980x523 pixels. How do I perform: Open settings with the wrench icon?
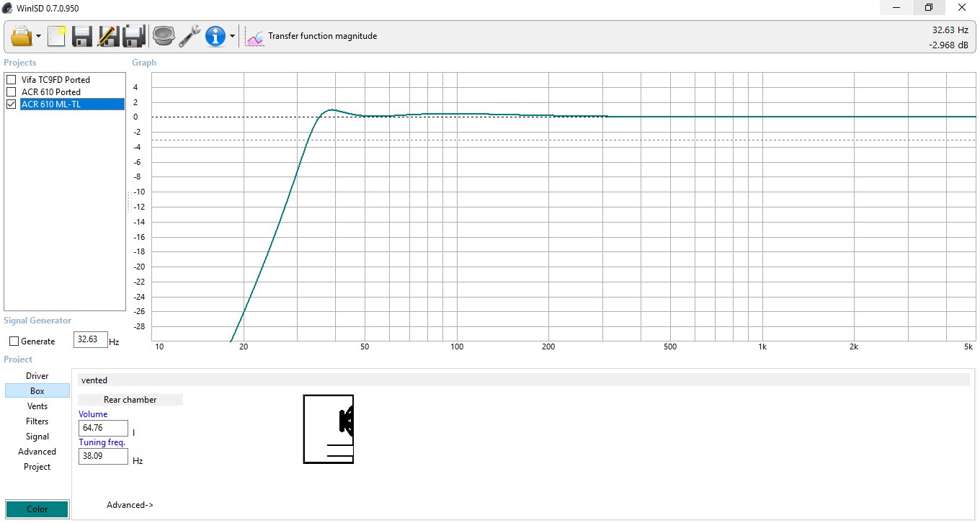pos(190,35)
